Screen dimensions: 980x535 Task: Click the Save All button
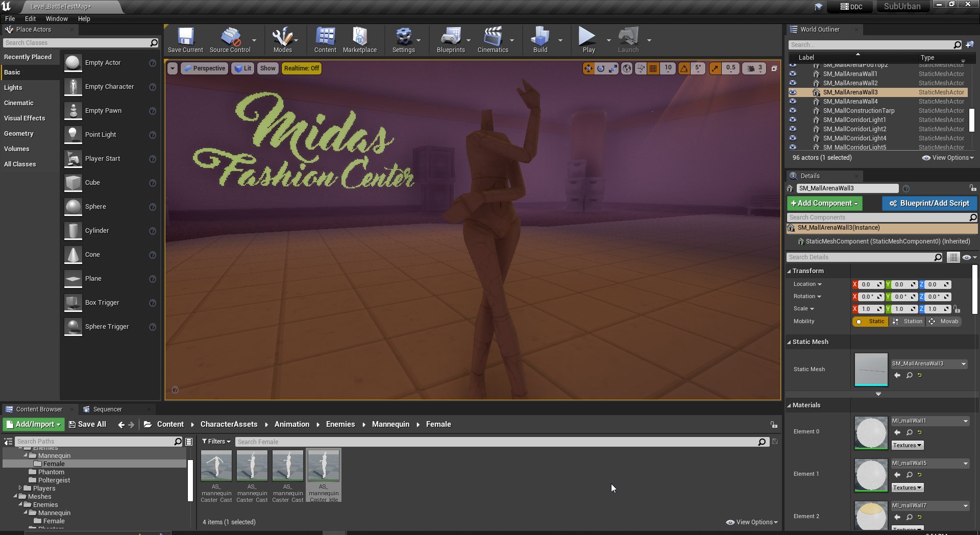(x=87, y=424)
